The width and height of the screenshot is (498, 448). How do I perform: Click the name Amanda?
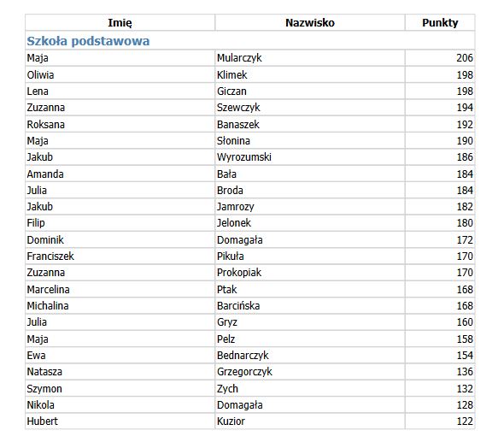point(45,174)
